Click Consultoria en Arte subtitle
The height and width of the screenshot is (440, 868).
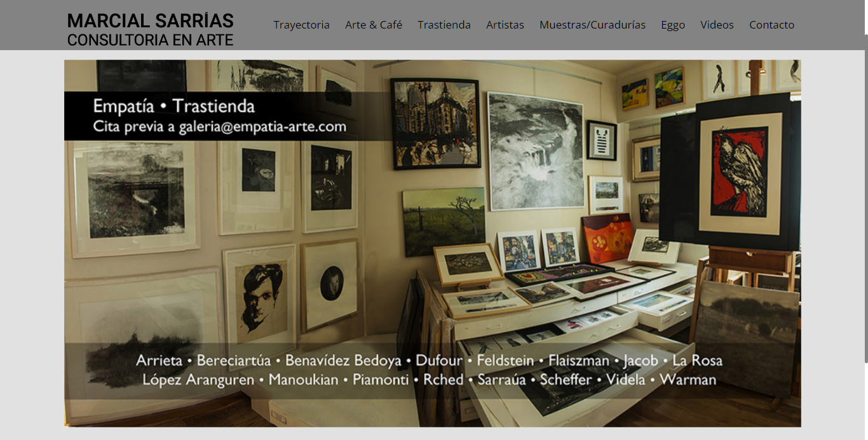(151, 40)
